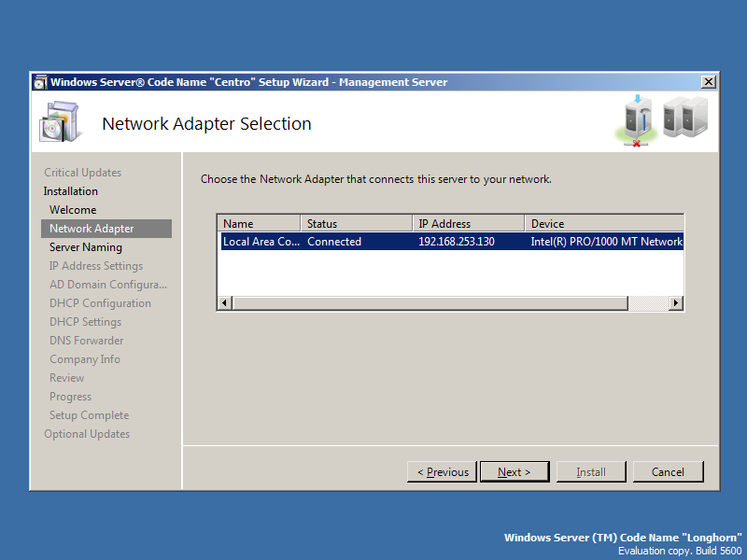Open the Welcome step
This screenshot has height=560, width=747.
73,209
